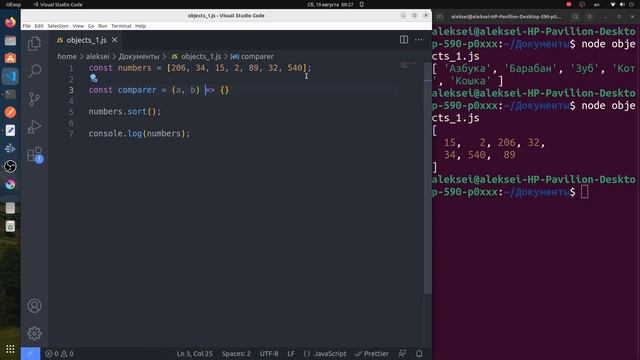Open the Accounts menu in activity bar
640x360 pixels.
pos(34,306)
